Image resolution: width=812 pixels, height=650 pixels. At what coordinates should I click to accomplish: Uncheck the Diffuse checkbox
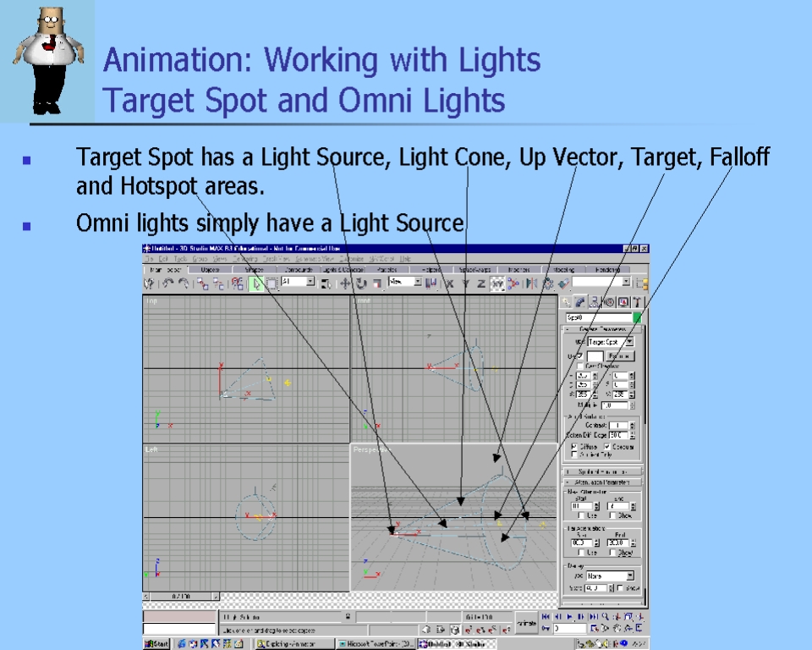[575, 446]
